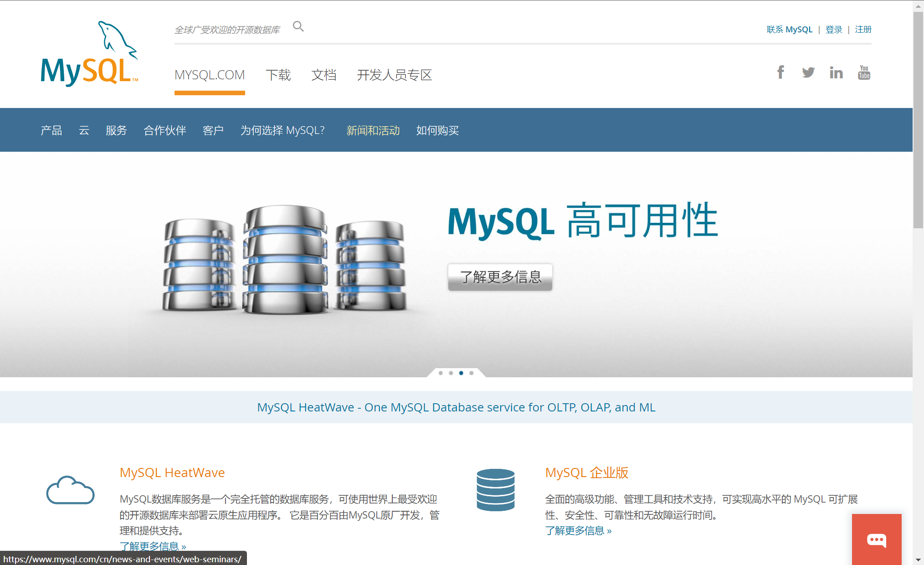Click the 了解更多信息 banner button
Viewport: 924px width, 565px height.
pyautogui.click(x=500, y=277)
